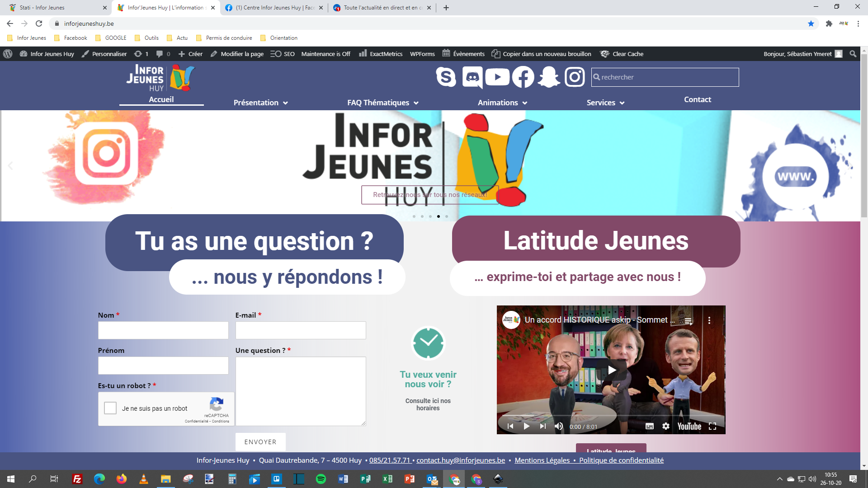This screenshot has width=868, height=488.
Task: Click the green clock opening hours icon
Action: (x=428, y=343)
